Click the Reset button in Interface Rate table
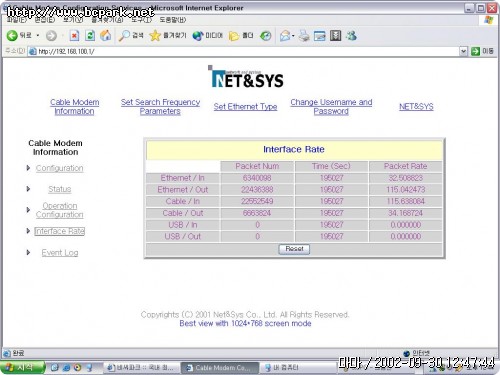The width and height of the screenshot is (500, 375). [x=294, y=249]
